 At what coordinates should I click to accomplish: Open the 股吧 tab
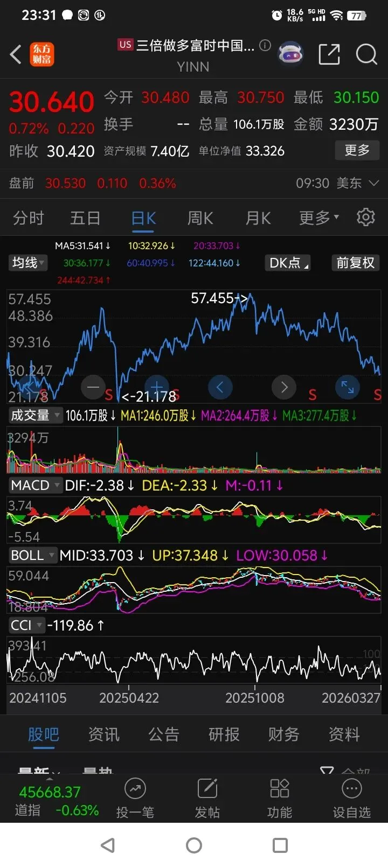(x=43, y=734)
